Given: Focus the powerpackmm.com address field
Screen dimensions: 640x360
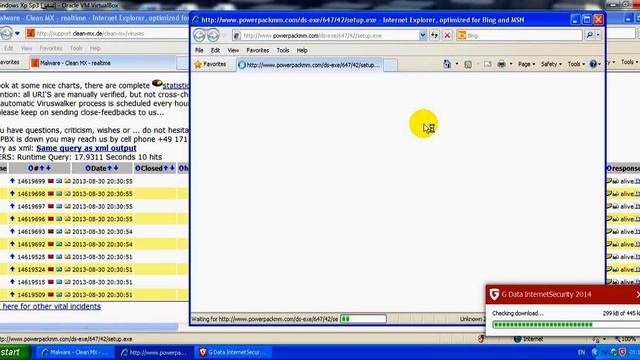Looking at the screenshot, I should coord(326,36).
